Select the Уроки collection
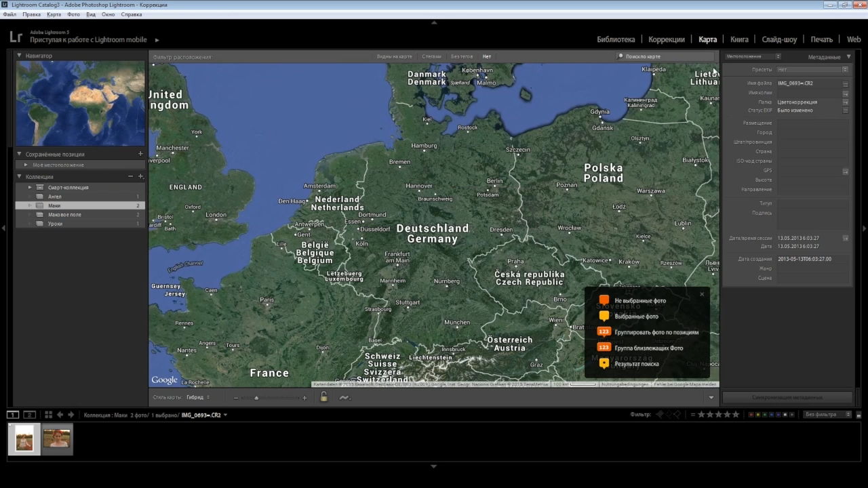Viewport: 868px width, 488px height. coord(80,224)
